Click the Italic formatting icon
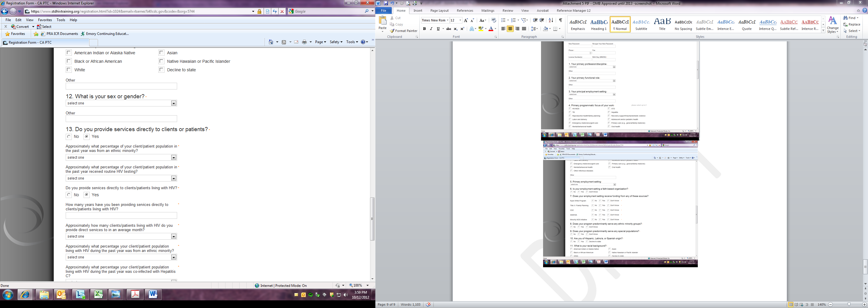Viewport: 868px width, 308px height. pyautogui.click(x=431, y=29)
